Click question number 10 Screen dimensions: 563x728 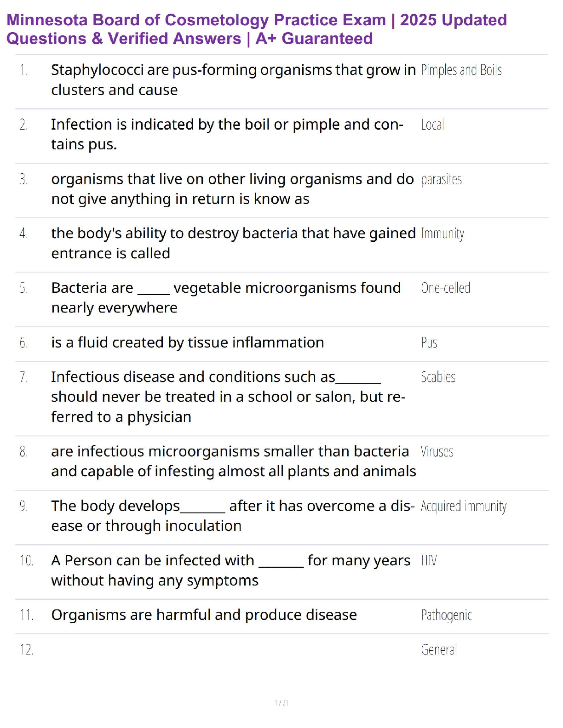click(x=26, y=561)
